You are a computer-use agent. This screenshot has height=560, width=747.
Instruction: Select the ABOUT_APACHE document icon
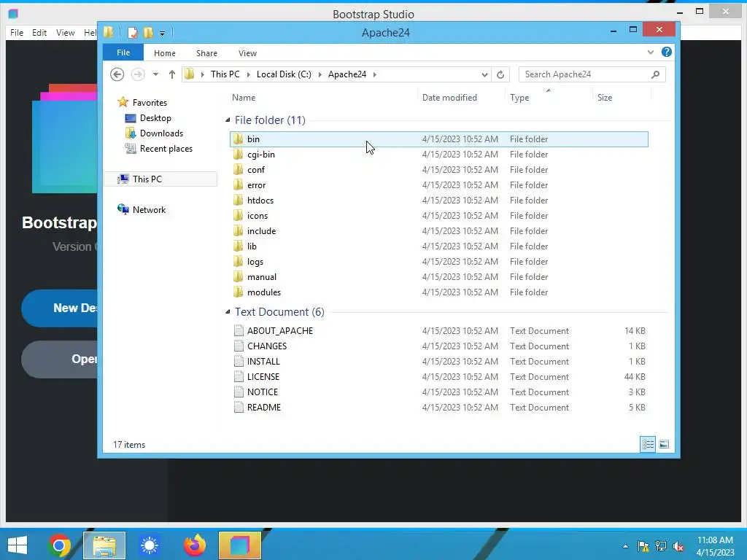[239, 330]
